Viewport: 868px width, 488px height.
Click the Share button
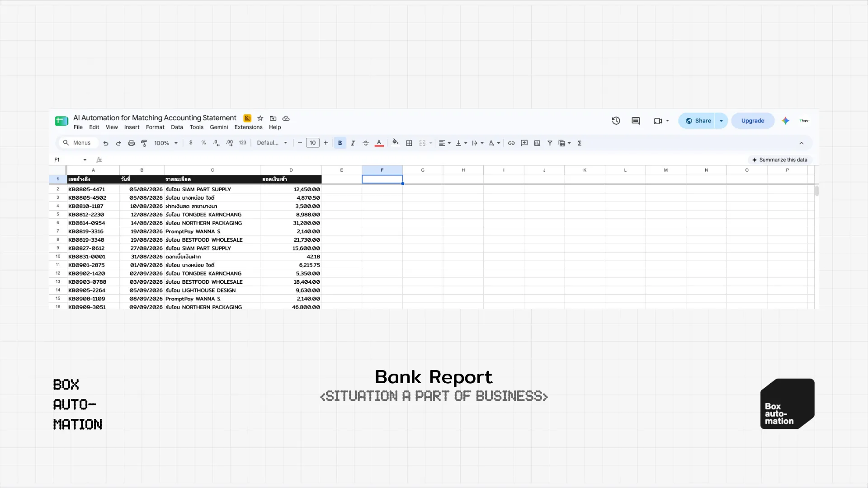pos(697,121)
